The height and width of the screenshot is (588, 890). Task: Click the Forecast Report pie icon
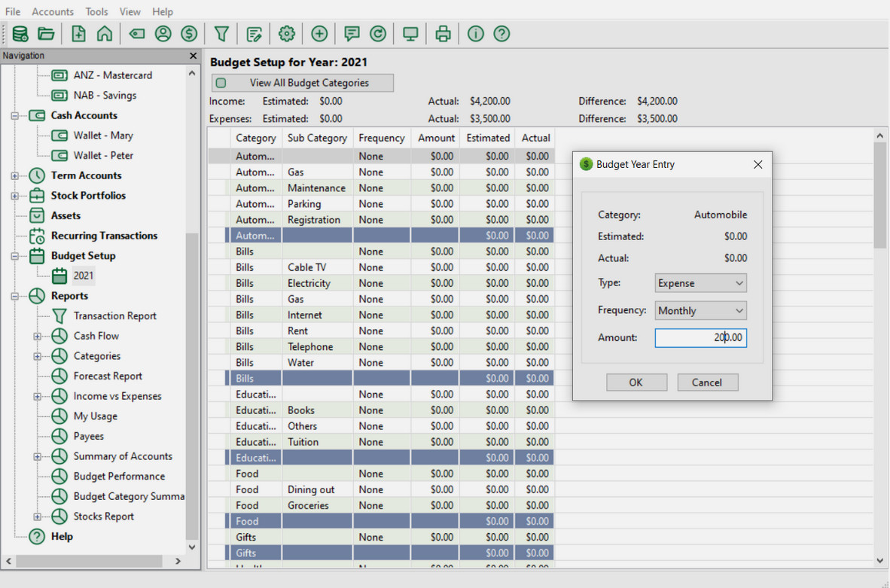(x=59, y=376)
